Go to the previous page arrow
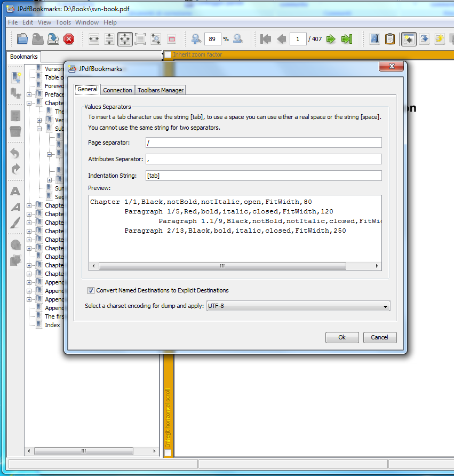 281,39
